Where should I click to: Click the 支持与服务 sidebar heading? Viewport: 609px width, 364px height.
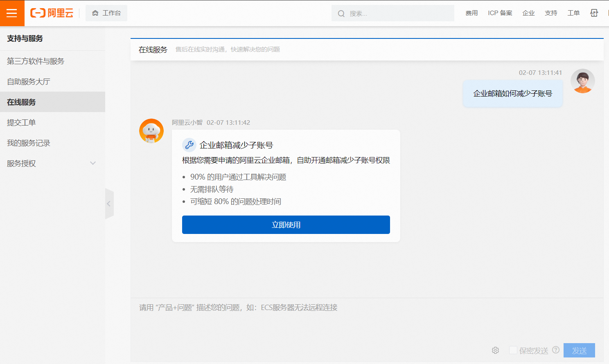pyautogui.click(x=25, y=38)
